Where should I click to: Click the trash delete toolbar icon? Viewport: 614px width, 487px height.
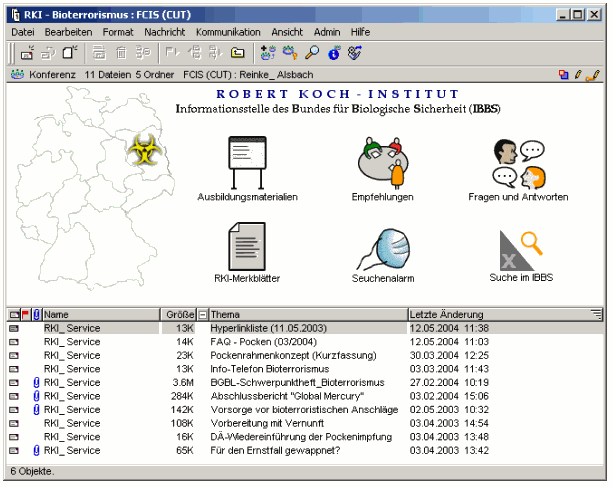coord(121,53)
